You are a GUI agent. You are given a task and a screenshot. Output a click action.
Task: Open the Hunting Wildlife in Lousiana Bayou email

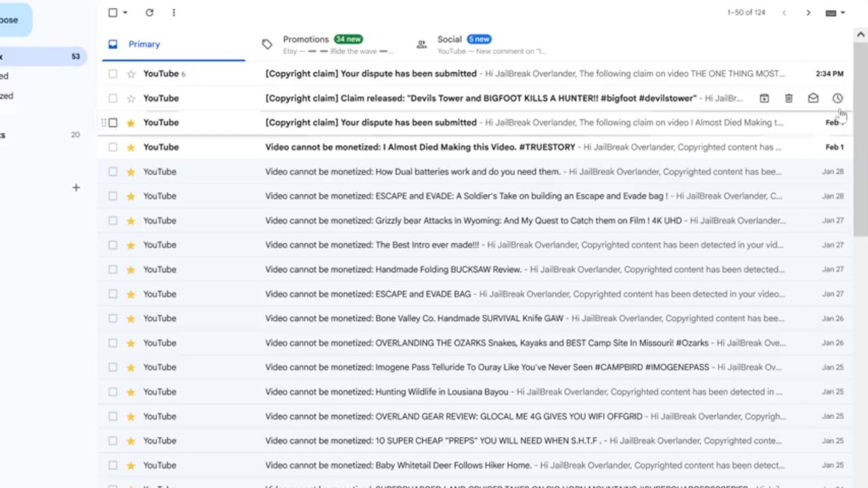(x=475, y=392)
